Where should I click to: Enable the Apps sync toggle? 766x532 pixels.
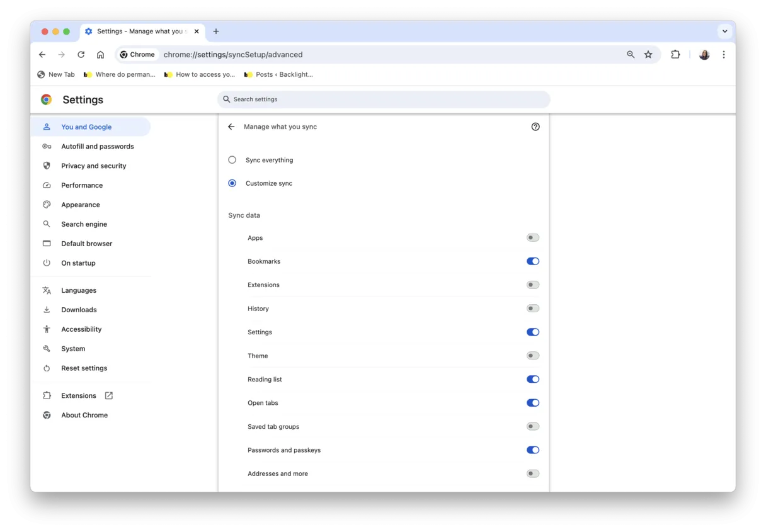pos(532,237)
